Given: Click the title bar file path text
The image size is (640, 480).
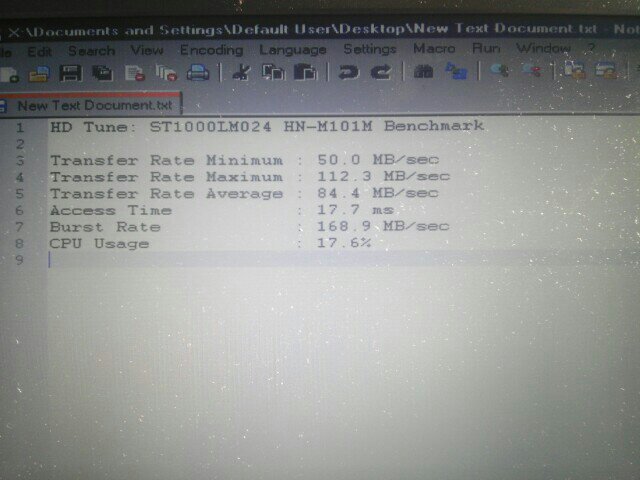Looking at the screenshot, I should (311, 29).
